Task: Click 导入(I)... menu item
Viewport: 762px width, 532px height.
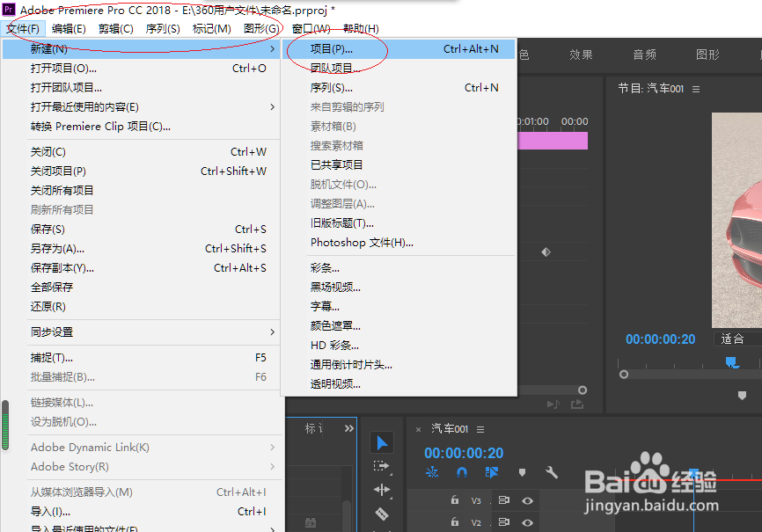Action: (x=142, y=512)
